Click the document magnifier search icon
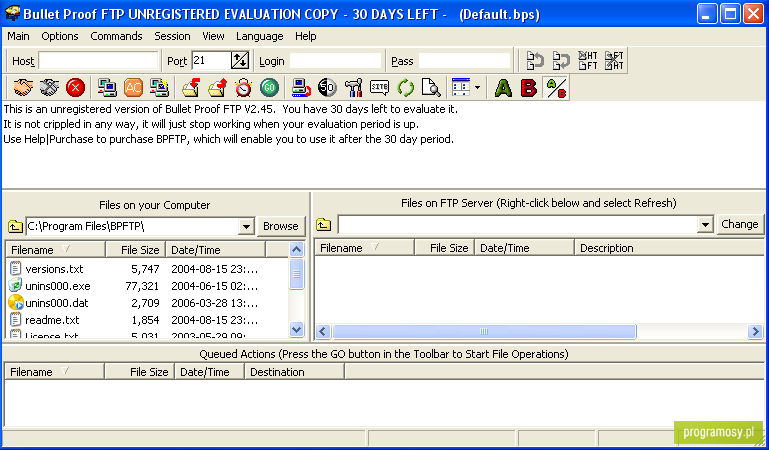The image size is (769, 450). (432, 88)
